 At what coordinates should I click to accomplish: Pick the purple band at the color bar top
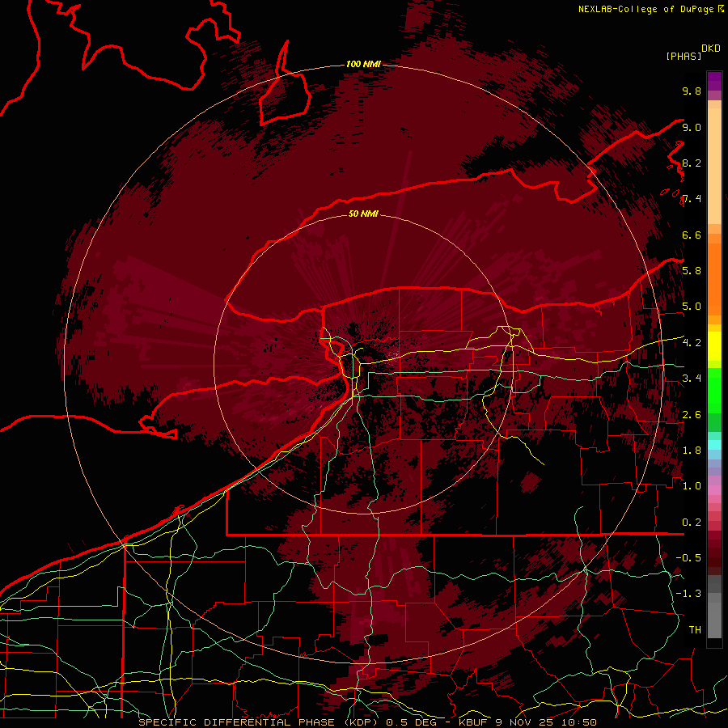pyautogui.click(x=714, y=81)
